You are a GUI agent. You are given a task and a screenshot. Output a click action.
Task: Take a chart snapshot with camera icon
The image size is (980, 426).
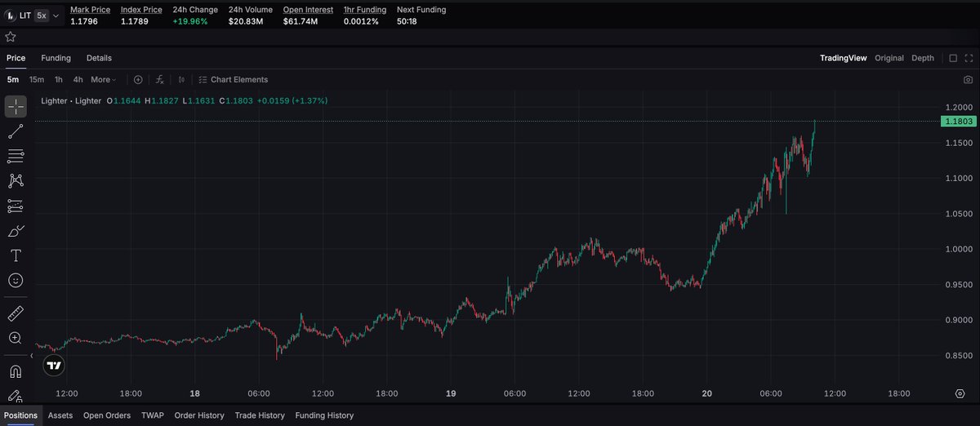coord(968,80)
